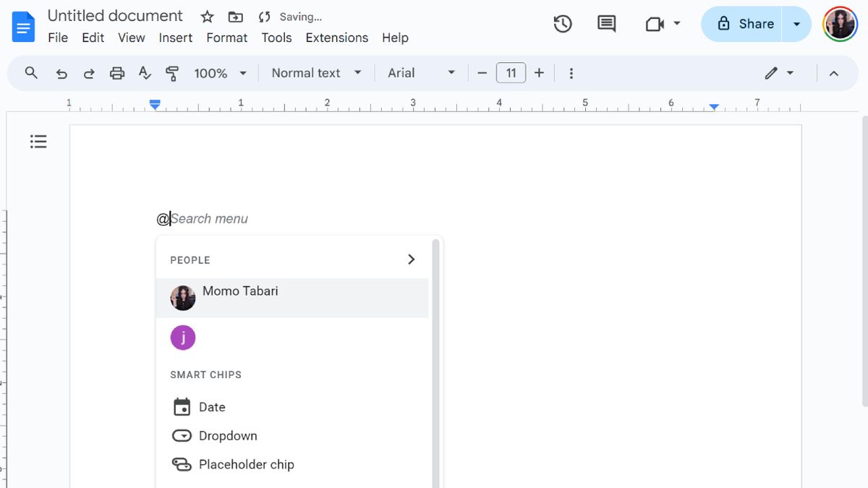
Task: Star the Untitled document
Action: tap(207, 16)
